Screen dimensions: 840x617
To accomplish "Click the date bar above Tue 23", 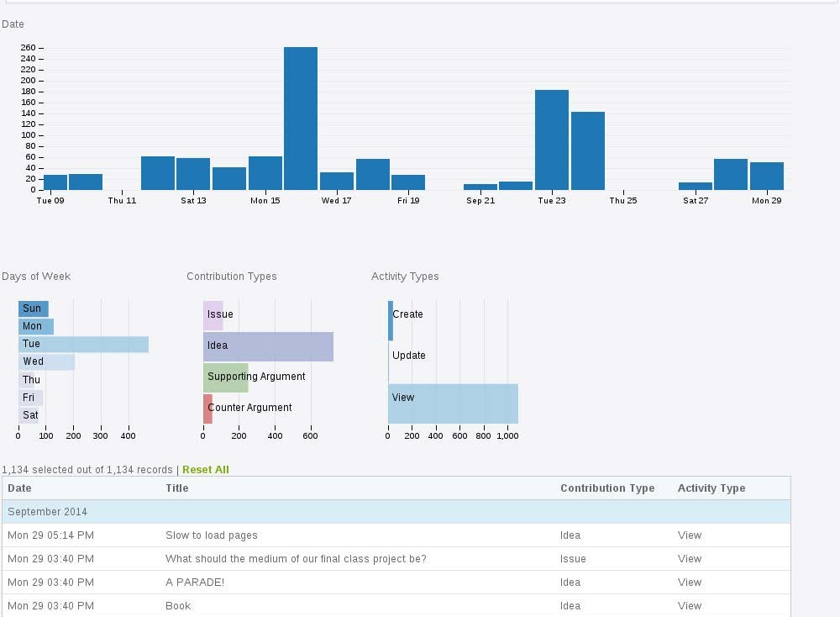I will click(x=552, y=139).
